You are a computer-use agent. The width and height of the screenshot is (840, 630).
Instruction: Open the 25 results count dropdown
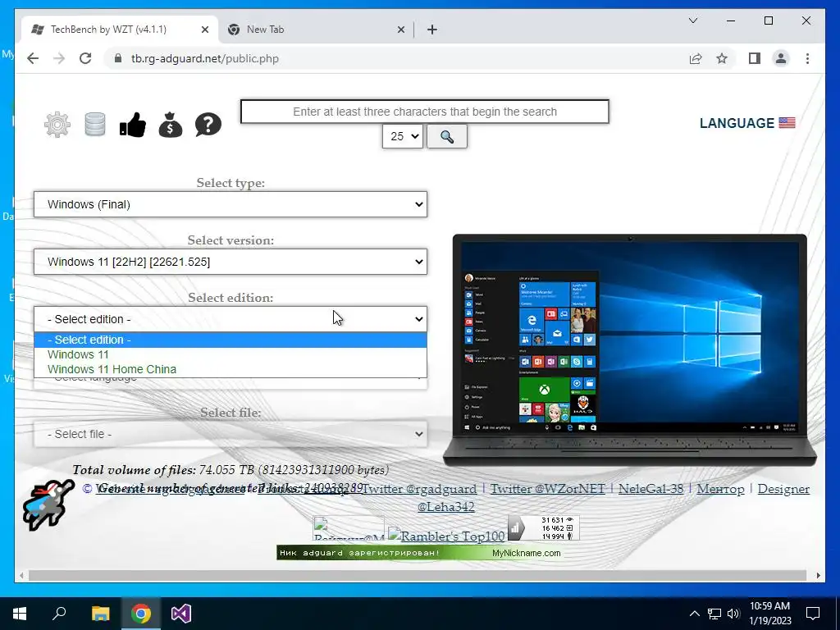[x=403, y=137]
